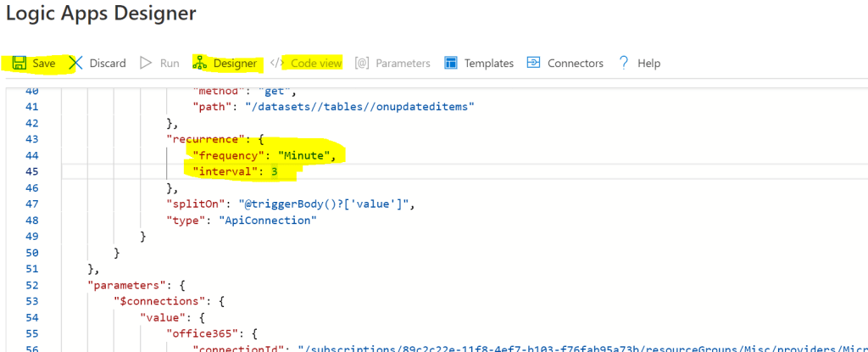Click the Designer flowchart icon
This screenshot has width=868, height=352.
(200, 63)
